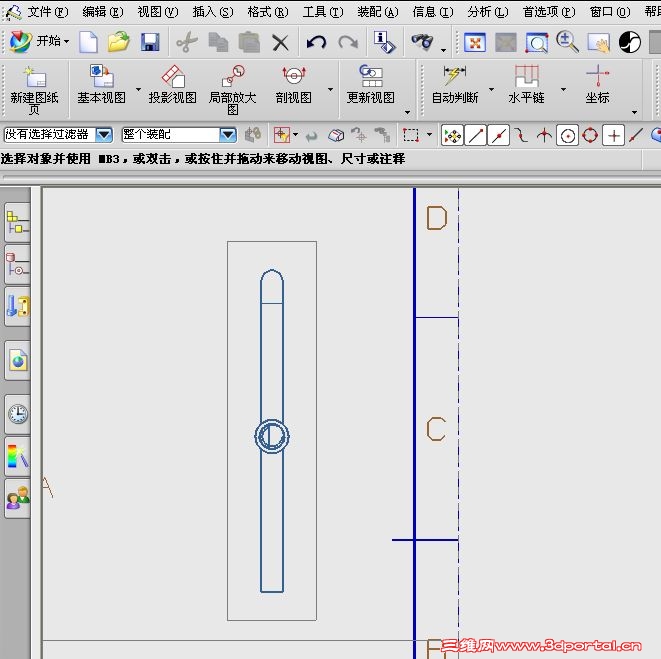Click the copy icon

[218, 42]
